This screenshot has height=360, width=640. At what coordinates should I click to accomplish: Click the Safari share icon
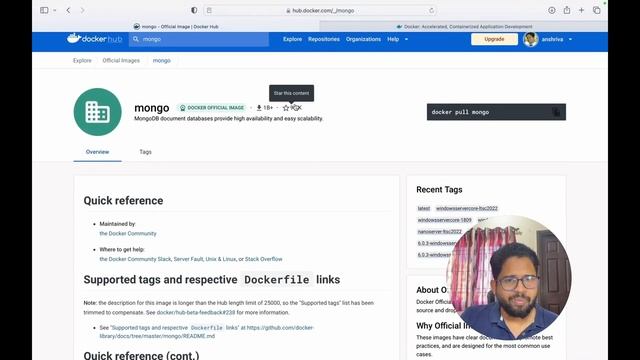(567, 10)
